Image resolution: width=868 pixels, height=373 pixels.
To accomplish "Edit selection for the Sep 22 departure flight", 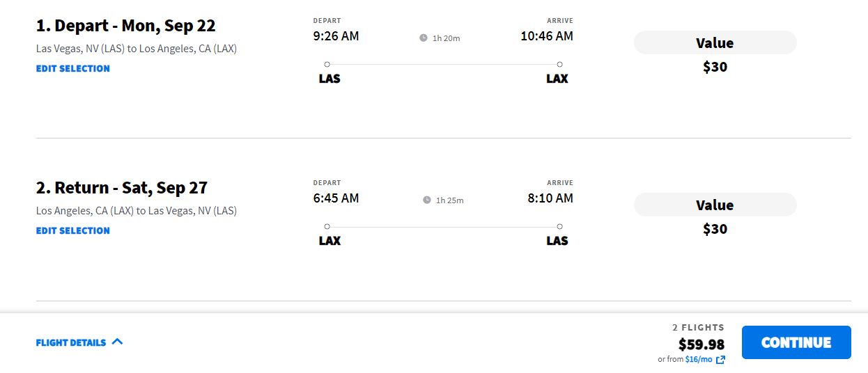I will (x=73, y=68).
